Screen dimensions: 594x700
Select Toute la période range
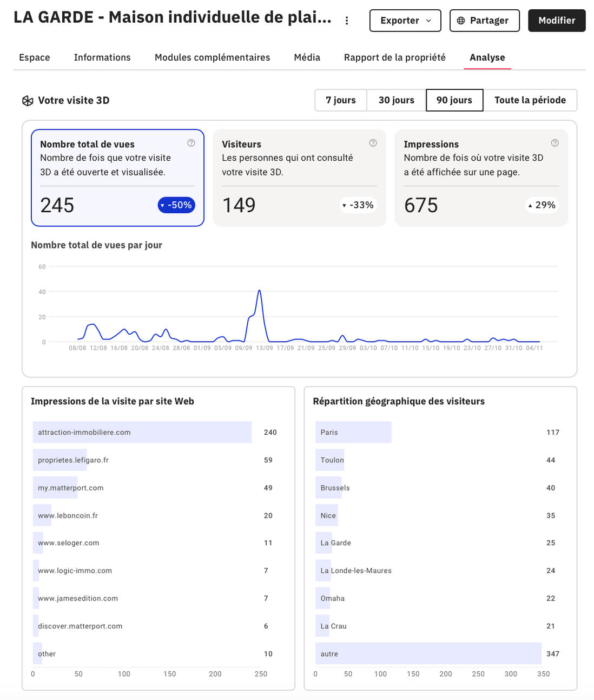pyautogui.click(x=530, y=100)
